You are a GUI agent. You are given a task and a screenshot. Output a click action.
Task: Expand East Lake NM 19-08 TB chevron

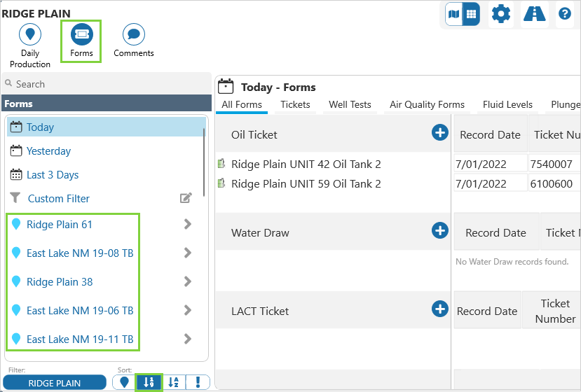click(187, 253)
